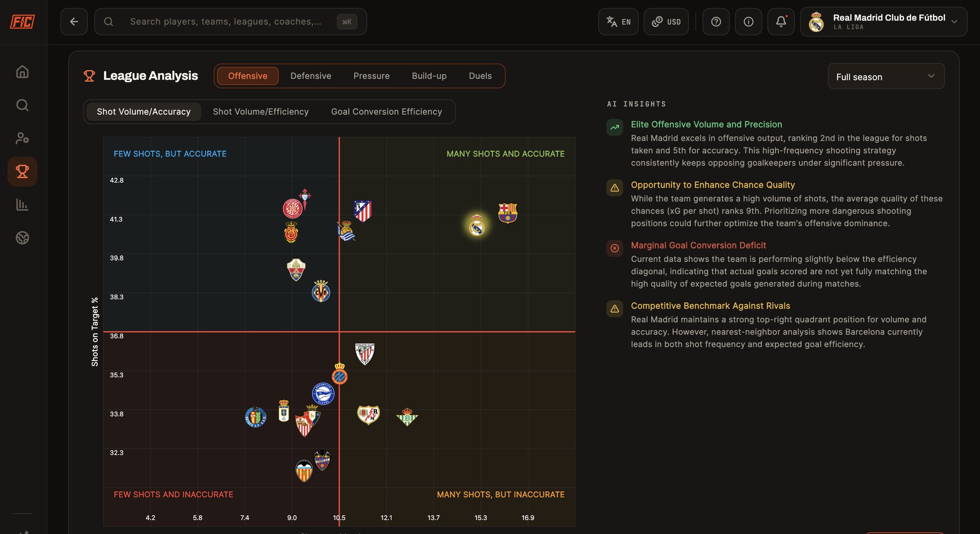Switch to the Defensive tab
This screenshot has height=534, width=980.
pos(311,76)
